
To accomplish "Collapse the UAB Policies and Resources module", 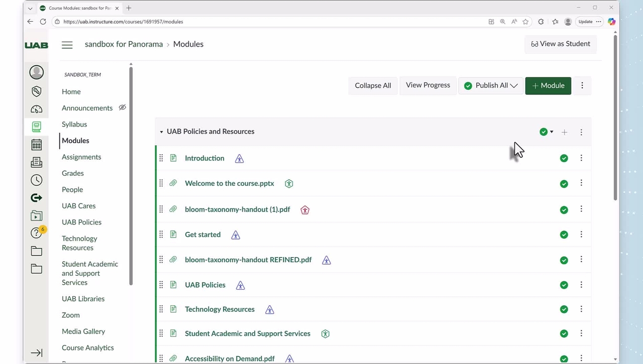I will [x=161, y=132].
